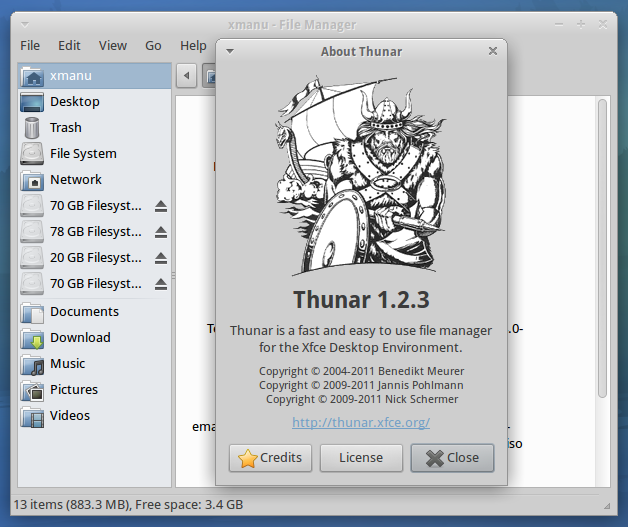Open the File menu
The height and width of the screenshot is (527, 628).
(30, 46)
